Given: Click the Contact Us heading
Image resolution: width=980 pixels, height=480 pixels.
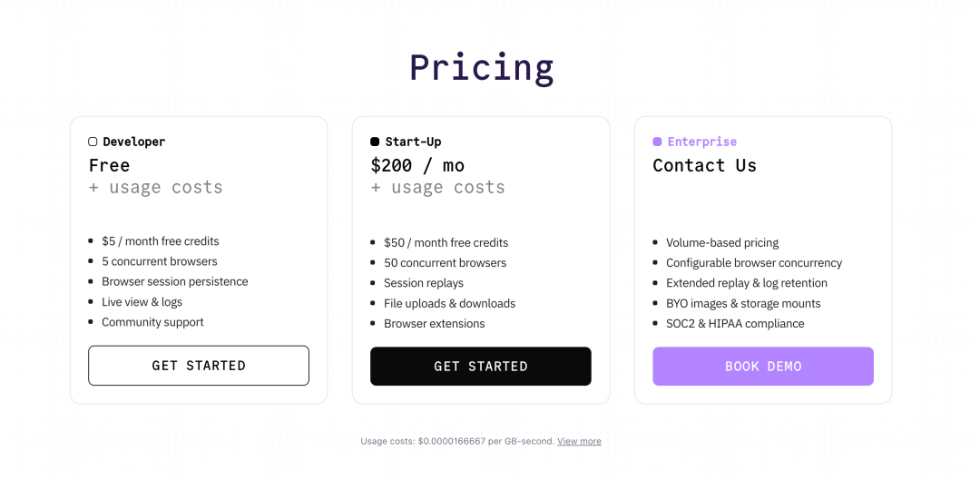Looking at the screenshot, I should (704, 165).
